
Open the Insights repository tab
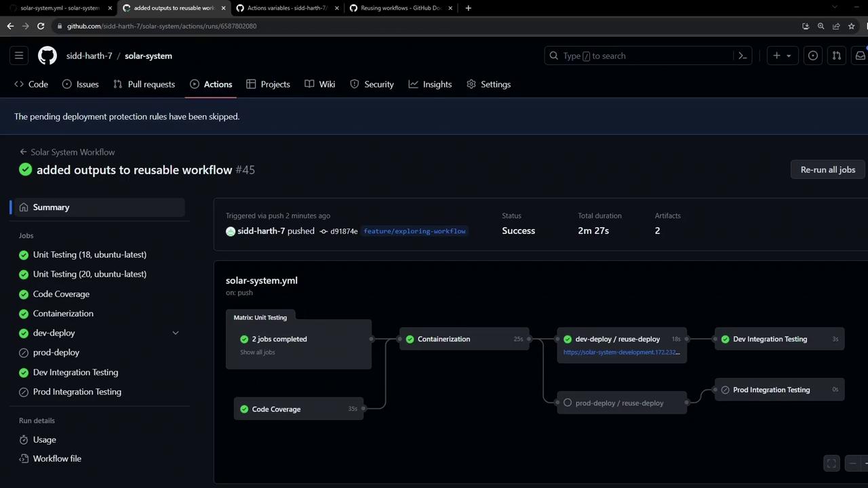pos(430,84)
